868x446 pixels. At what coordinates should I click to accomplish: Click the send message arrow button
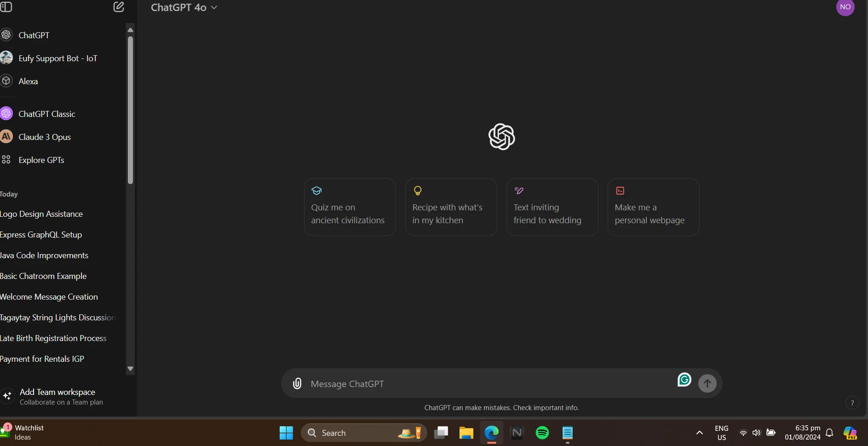(707, 383)
